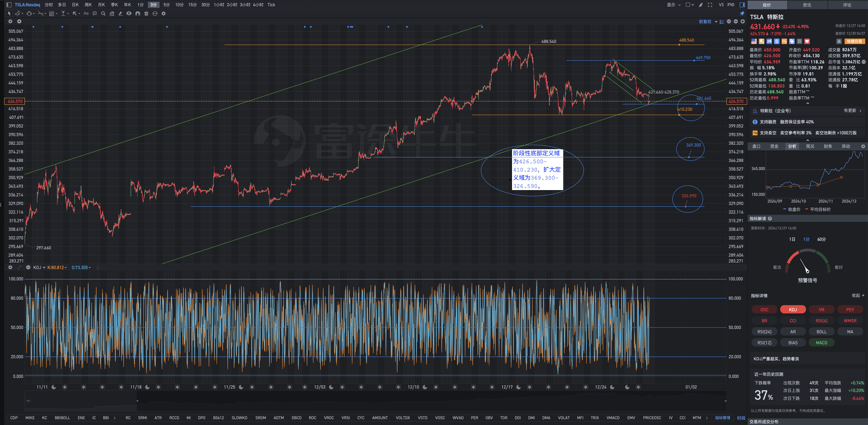Collapse indicator details via 收起
Viewport: 868px width, 425px height.
[858, 296]
